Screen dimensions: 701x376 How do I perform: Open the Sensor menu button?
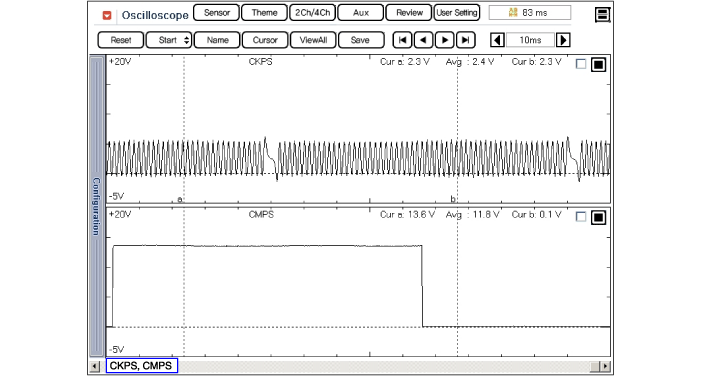[216, 13]
